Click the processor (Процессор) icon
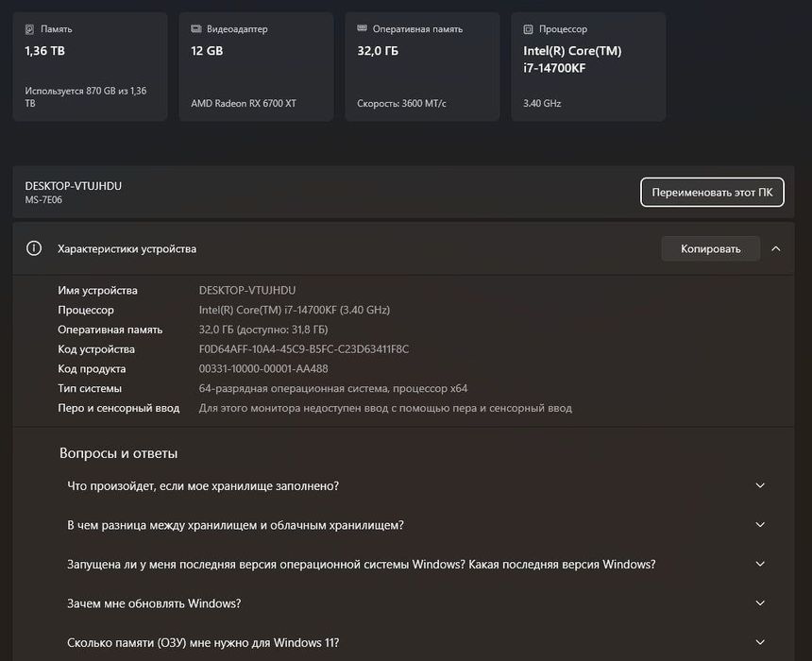This screenshot has width=812, height=661. click(529, 29)
